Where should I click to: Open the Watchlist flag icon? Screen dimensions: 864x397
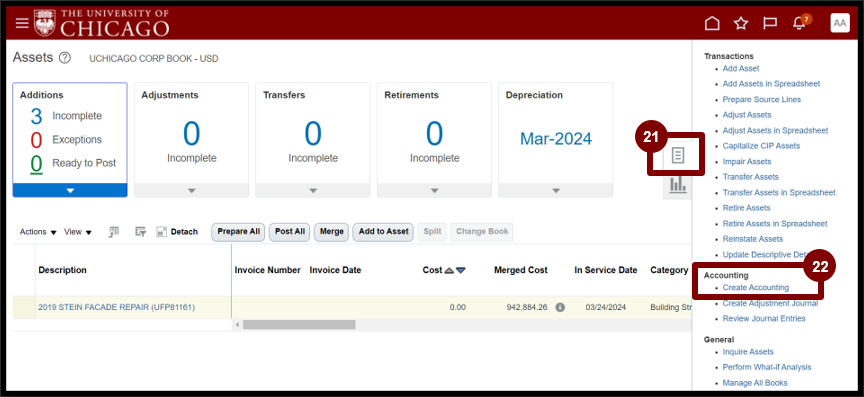click(770, 23)
